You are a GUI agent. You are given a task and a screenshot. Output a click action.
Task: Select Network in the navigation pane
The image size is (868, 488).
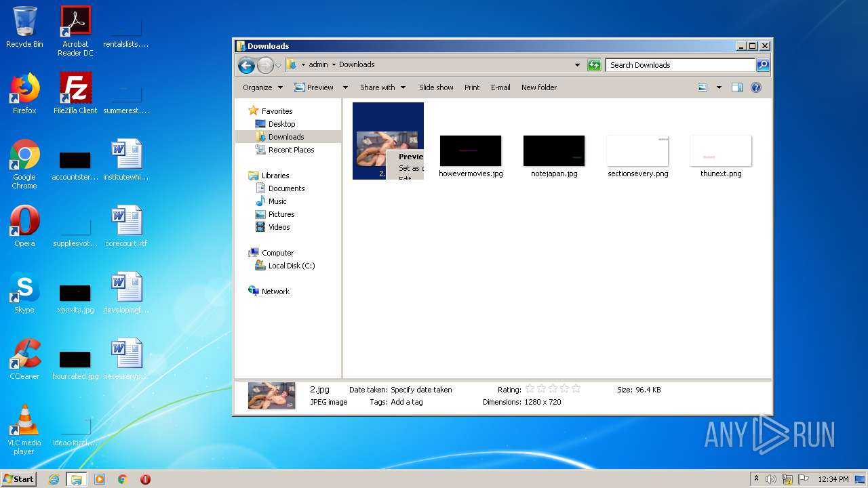click(x=275, y=291)
